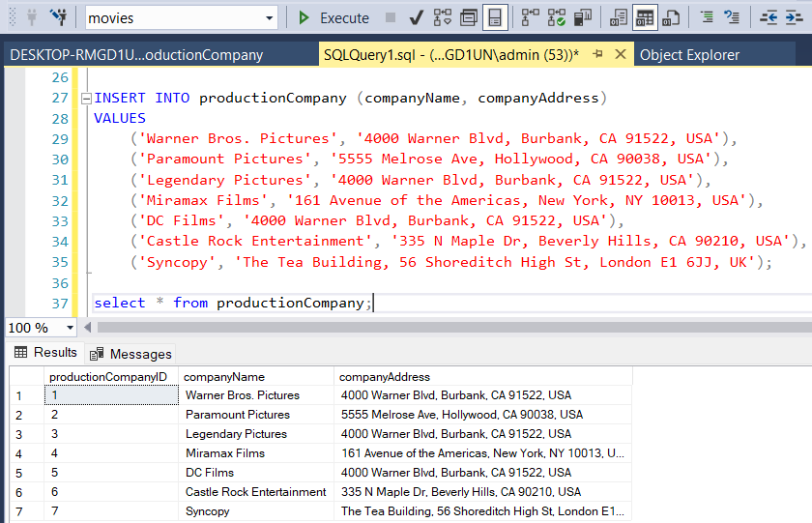This screenshot has width=812, height=523.
Task: Select the 'DC Films' result cell
Action: tap(256, 473)
